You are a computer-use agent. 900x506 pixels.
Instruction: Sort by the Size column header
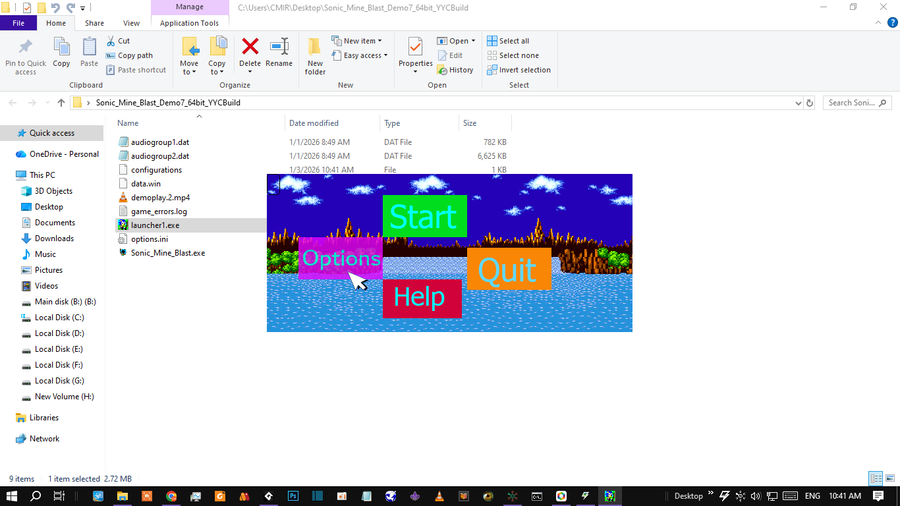pyautogui.click(x=470, y=123)
